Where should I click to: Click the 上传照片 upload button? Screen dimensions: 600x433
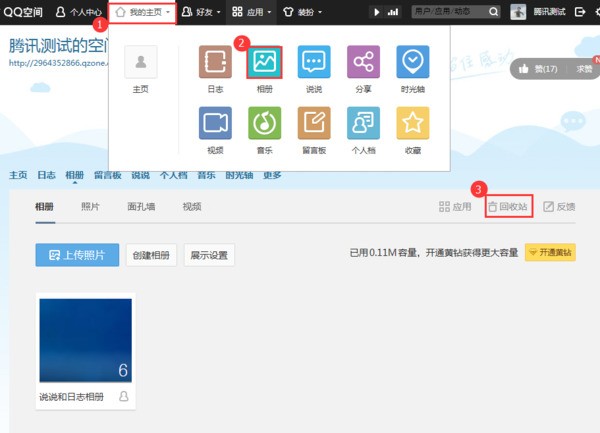[77, 255]
